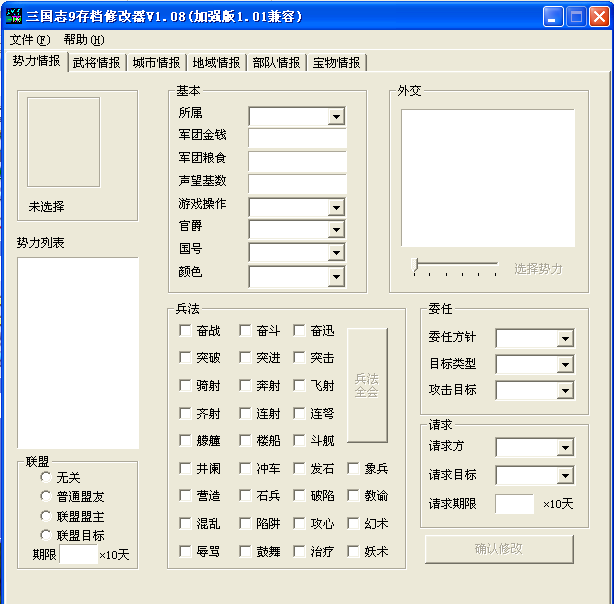The width and height of the screenshot is (614, 604).
Task: Check the 艨艟 checkbox
Action: (x=185, y=440)
